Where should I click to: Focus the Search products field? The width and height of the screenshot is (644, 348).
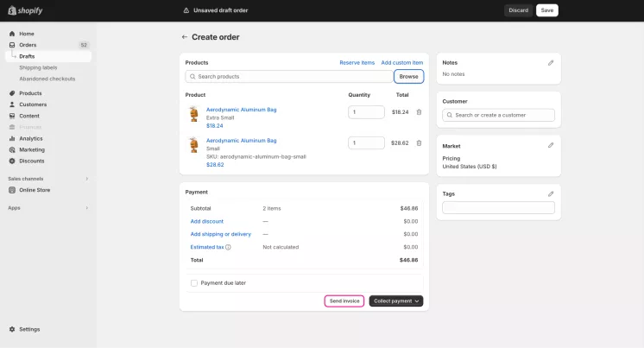click(x=289, y=76)
